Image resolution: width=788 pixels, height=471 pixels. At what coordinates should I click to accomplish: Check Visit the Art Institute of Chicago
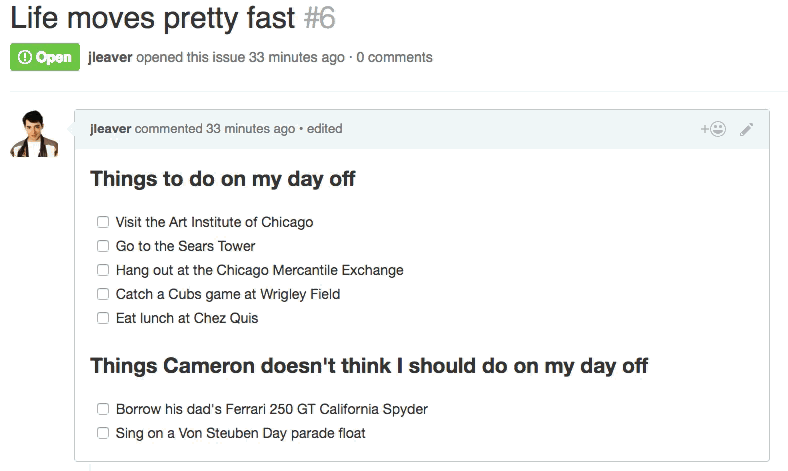103,222
